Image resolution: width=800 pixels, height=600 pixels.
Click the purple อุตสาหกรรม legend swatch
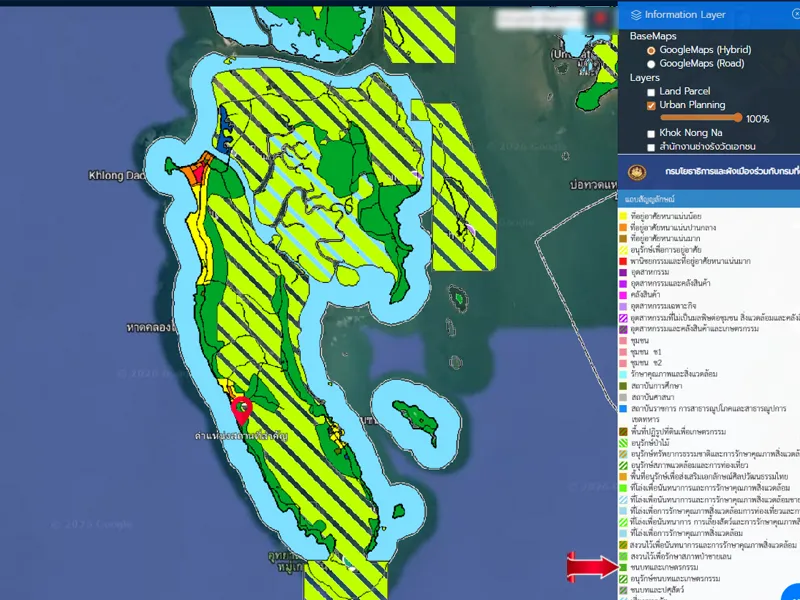[x=622, y=272]
